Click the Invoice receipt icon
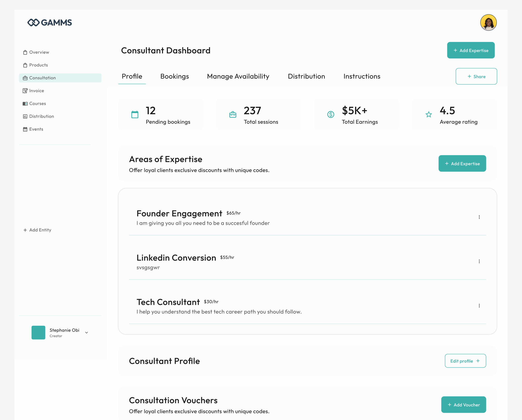Screen dimensions: 522x420 25,91
